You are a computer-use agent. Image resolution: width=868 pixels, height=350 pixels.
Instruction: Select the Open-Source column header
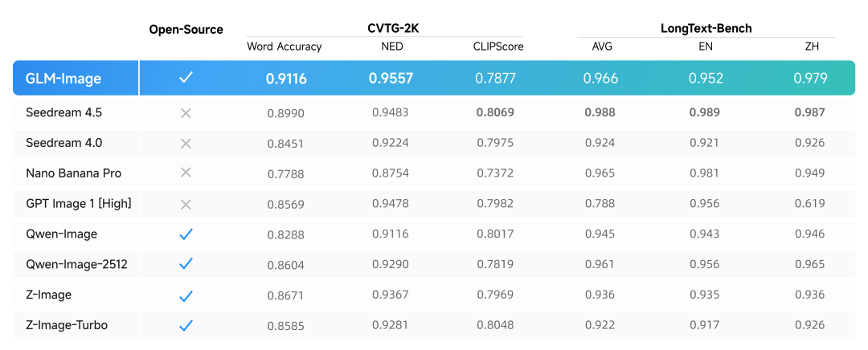(x=186, y=30)
